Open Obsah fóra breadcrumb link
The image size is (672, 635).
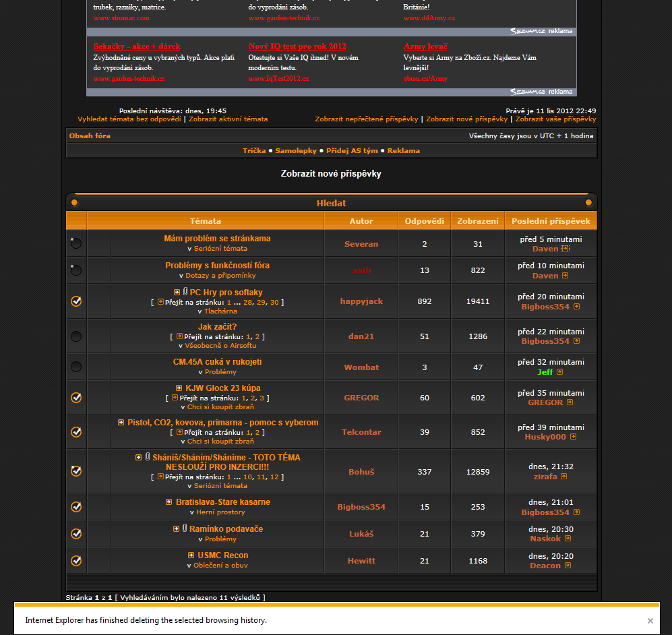click(x=90, y=135)
